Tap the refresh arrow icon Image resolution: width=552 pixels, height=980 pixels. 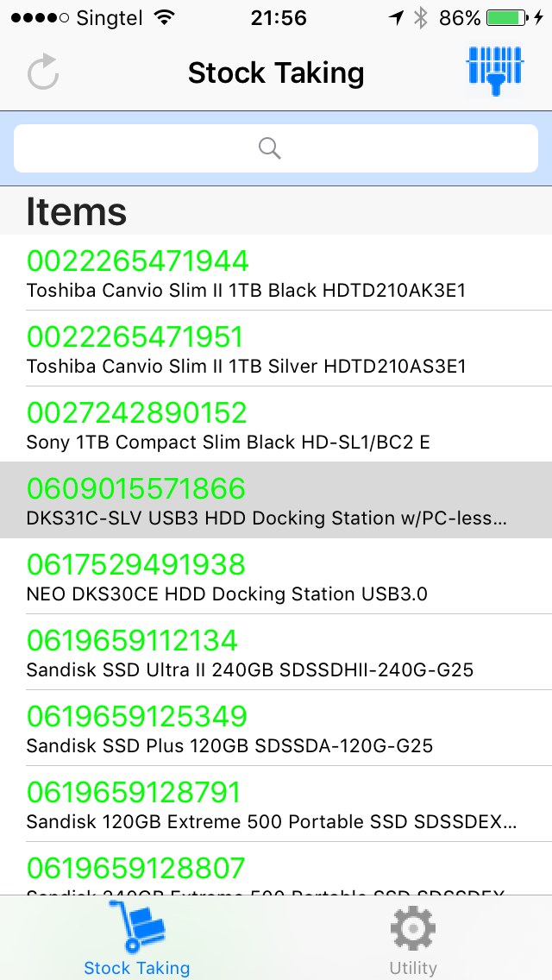click(x=43, y=72)
